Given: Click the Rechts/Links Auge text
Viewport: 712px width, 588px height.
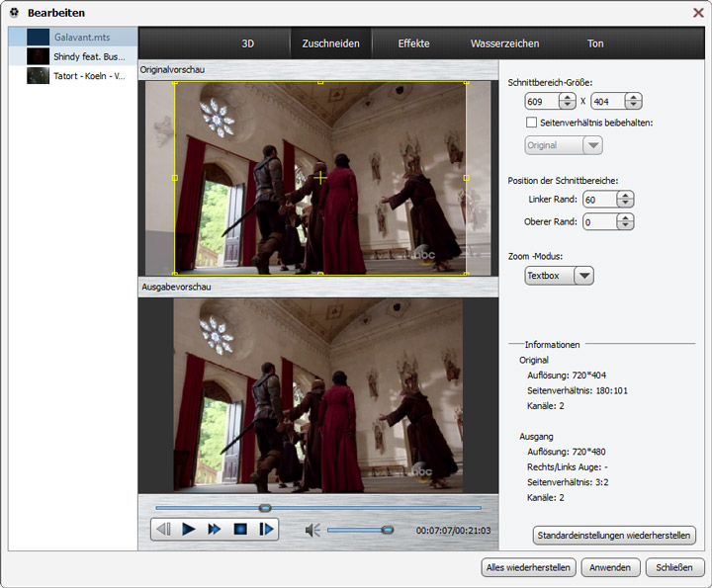Looking at the screenshot, I should (x=568, y=466).
